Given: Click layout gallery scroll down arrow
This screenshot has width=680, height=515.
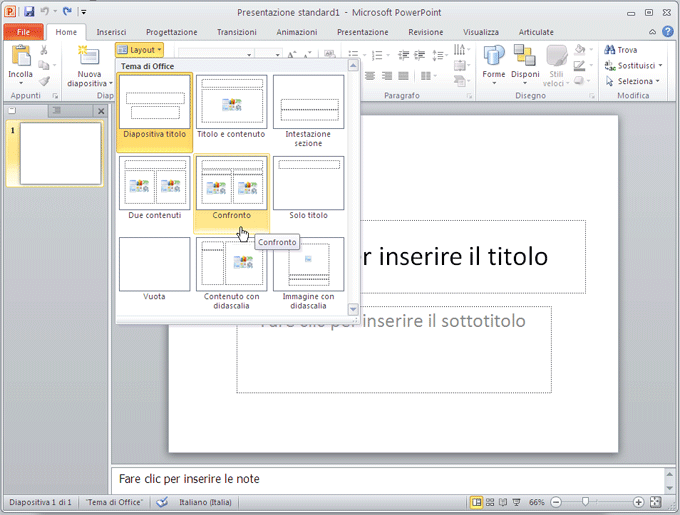Looking at the screenshot, I should [353, 310].
